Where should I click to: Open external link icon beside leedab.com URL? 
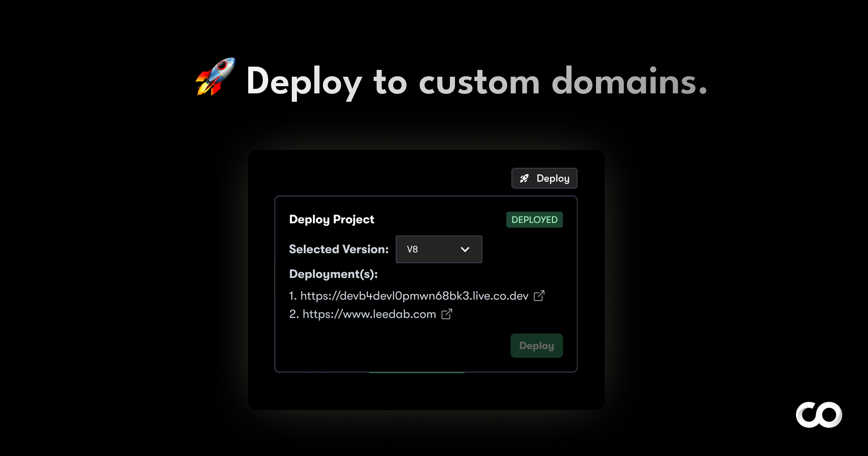coord(447,314)
